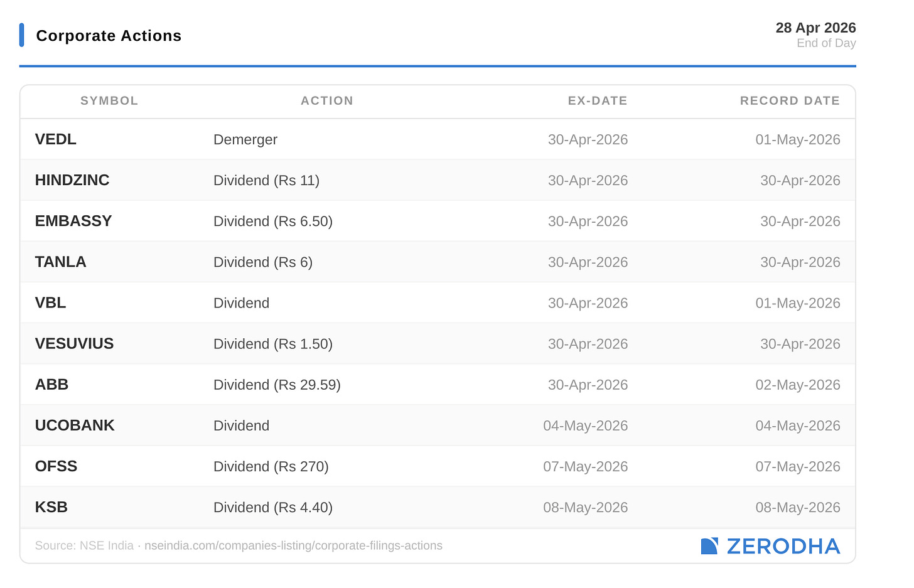Click Dividend (Rs 29.59) action
Screen dimensions: 914x588
coord(277,384)
